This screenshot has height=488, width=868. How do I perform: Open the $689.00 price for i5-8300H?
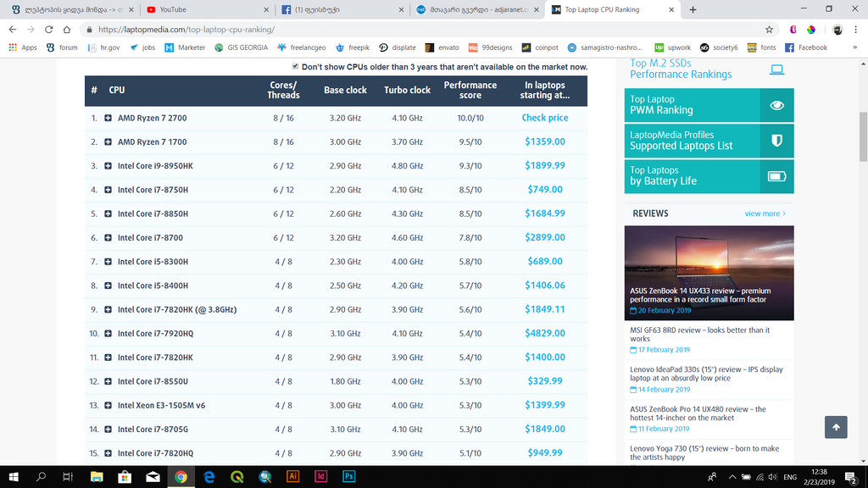pyautogui.click(x=545, y=261)
